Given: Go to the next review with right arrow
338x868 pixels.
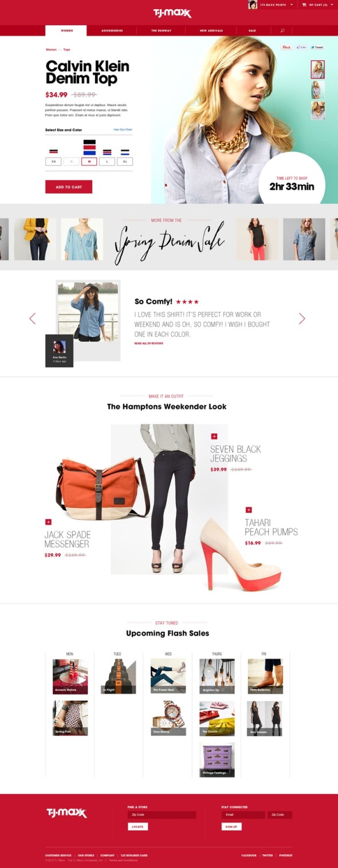Looking at the screenshot, I should point(302,318).
